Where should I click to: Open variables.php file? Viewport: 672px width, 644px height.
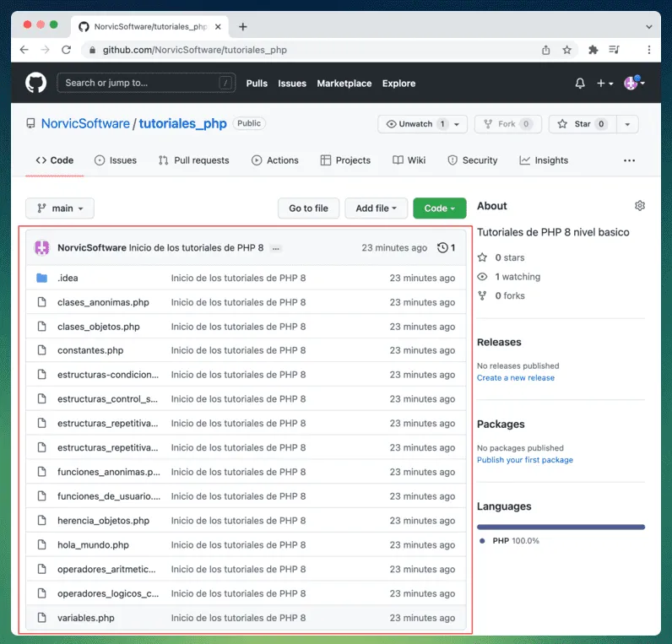86,618
